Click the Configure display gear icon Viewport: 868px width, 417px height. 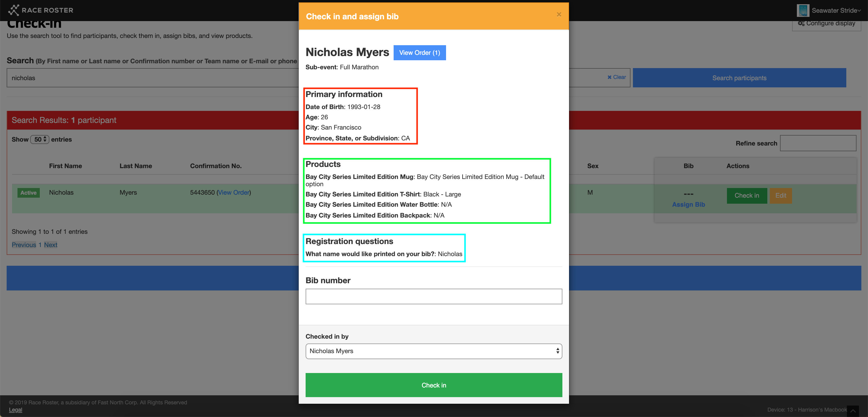[801, 23]
